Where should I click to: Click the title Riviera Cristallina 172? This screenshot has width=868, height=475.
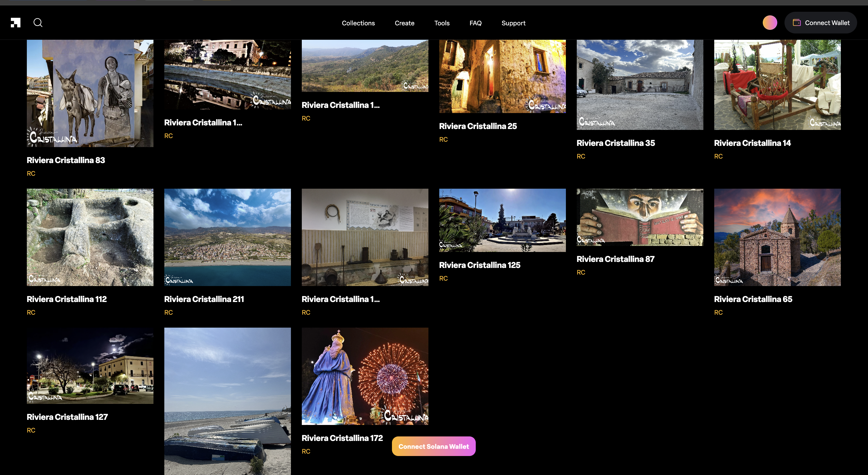342,438
